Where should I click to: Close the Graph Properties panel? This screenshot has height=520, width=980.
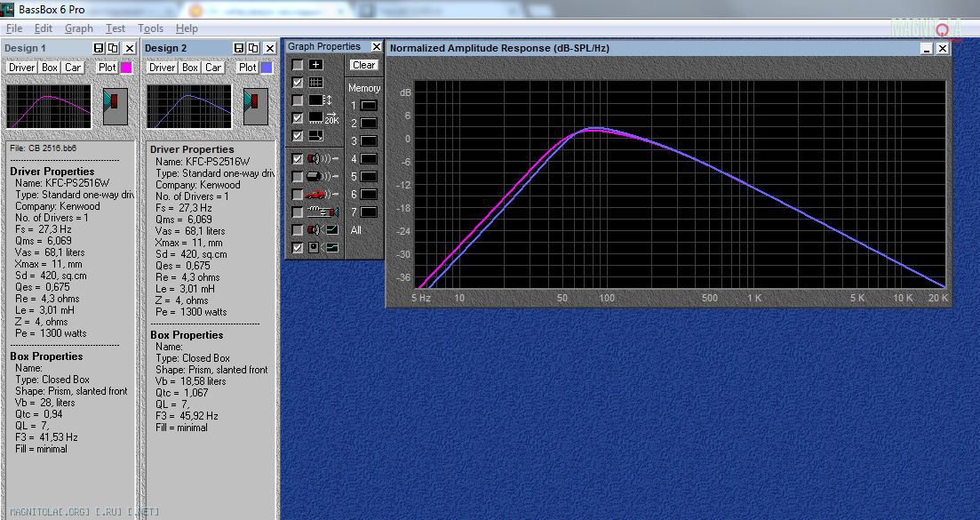pyautogui.click(x=376, y=47)
